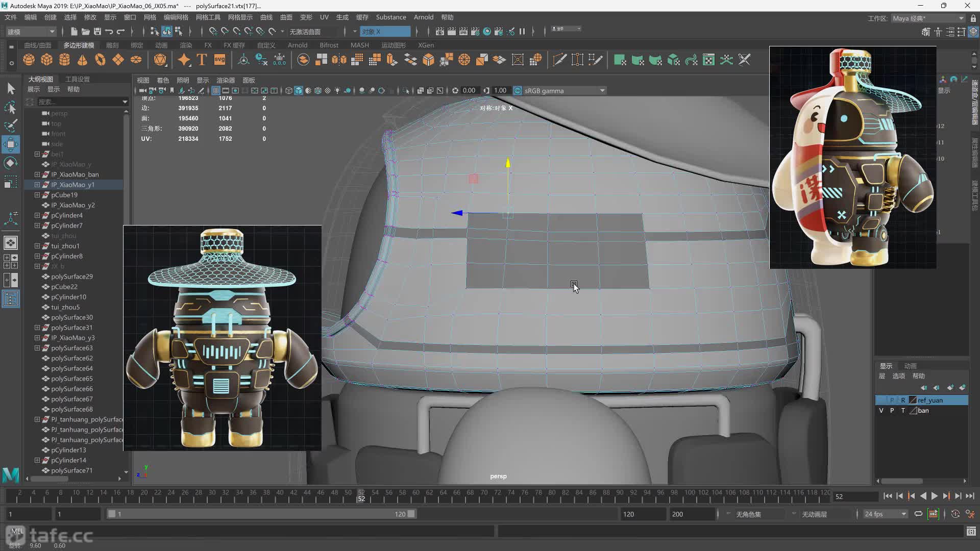
Task: Toggle loop playback mode button
Action: tap(918, 514)
